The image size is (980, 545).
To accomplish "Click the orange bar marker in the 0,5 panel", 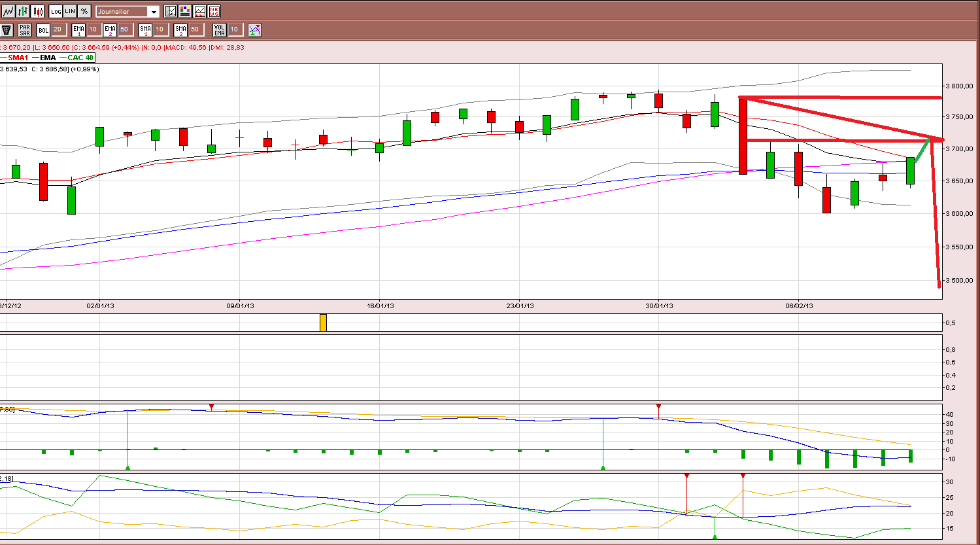I will pos(323,323).
